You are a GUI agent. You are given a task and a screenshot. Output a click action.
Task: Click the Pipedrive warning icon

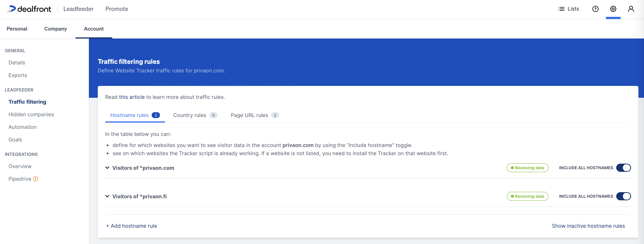[36, 179]
